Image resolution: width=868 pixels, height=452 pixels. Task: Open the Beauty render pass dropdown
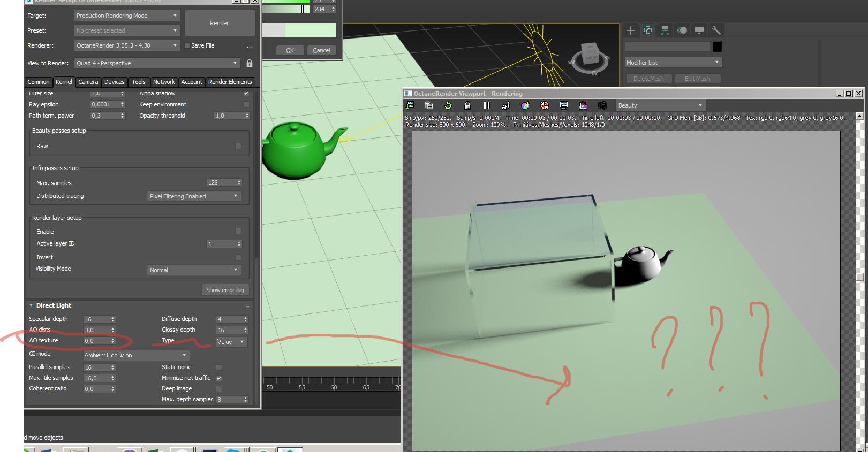pyautogui.click(x=660, y=105)
